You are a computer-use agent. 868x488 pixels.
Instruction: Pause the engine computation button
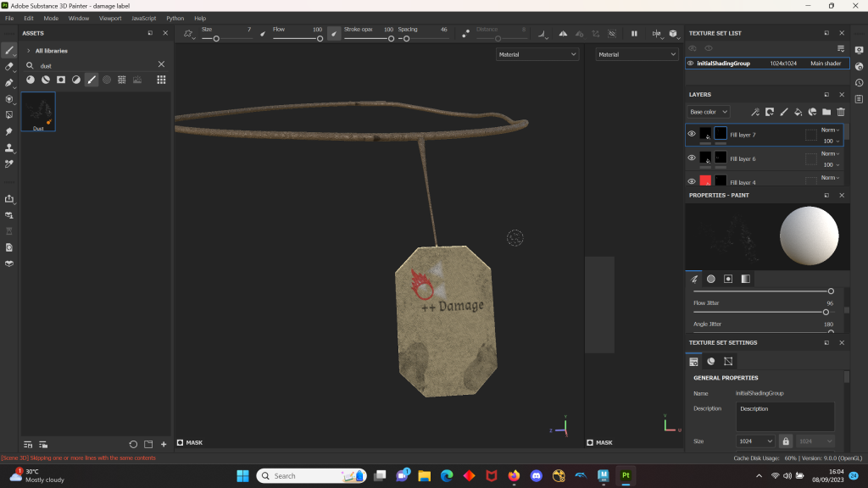(x=634, y=34)
